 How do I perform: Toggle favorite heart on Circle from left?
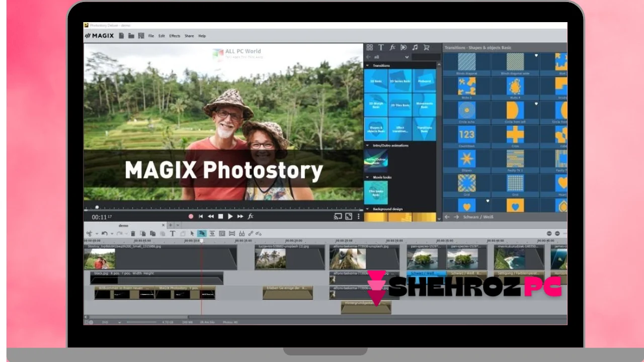pyautogui.click(x=536, y=104)
